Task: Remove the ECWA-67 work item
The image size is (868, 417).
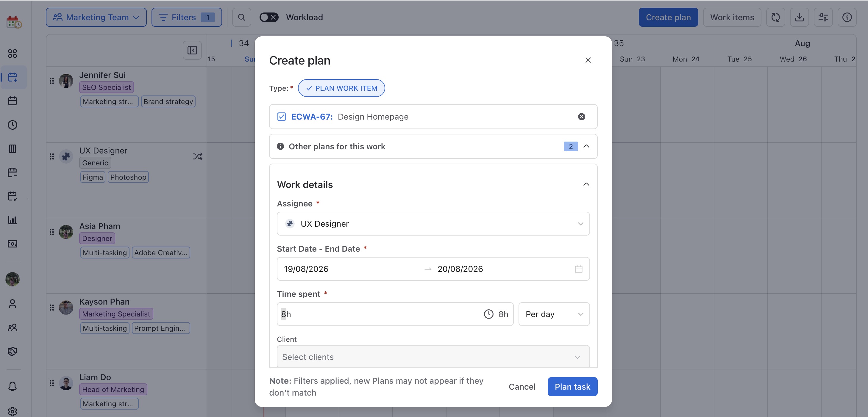Action: click(582, 117)
